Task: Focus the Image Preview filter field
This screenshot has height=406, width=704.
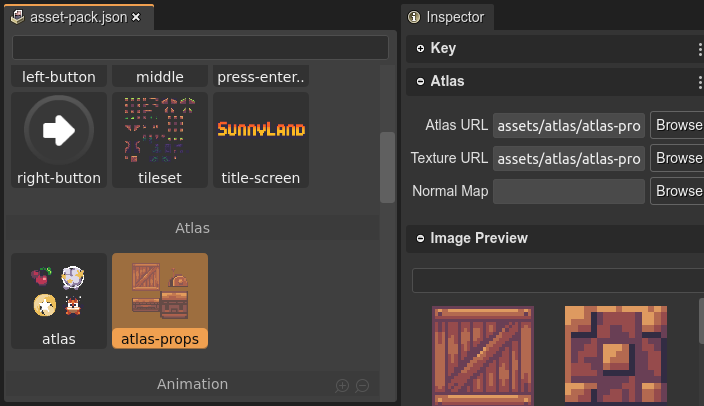Action: tap(558, 281)
